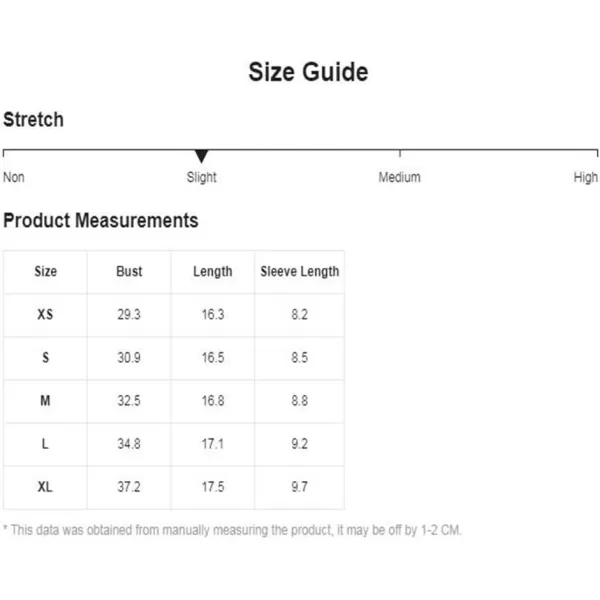Click the M length value 16.8
Screen dimensions: 600x600
click(213, 401)
